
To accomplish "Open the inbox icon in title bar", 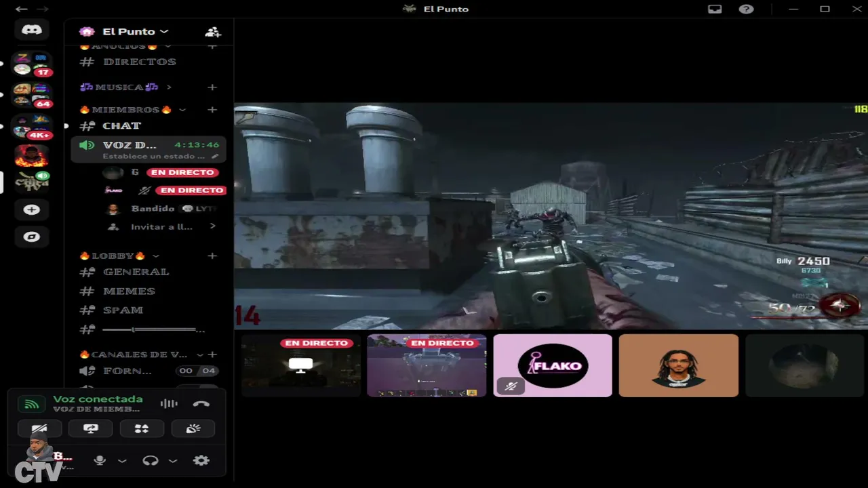I will pos(715,9).
